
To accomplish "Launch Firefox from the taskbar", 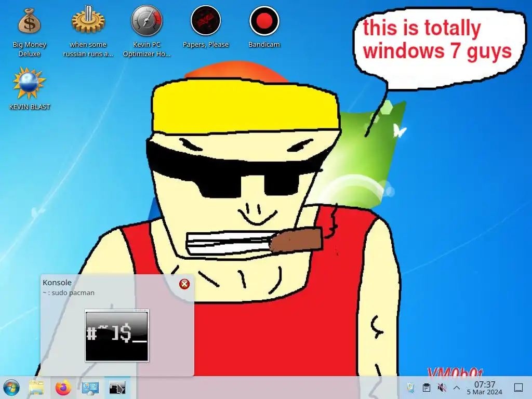I will tap(63, 388).
